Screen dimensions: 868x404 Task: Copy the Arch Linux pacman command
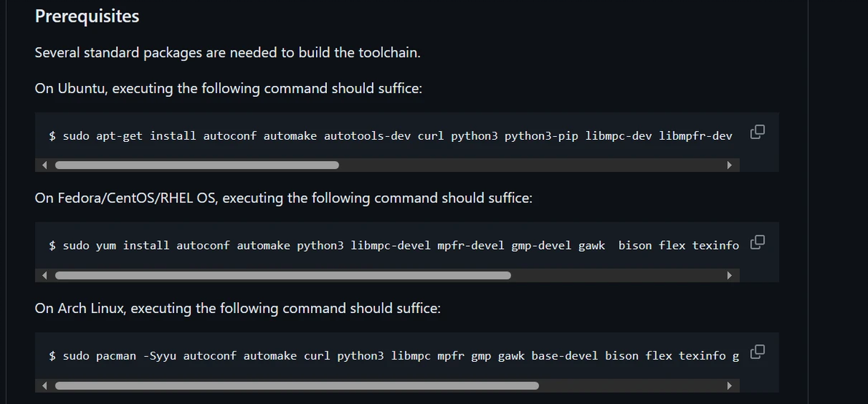tap(757, 352)
